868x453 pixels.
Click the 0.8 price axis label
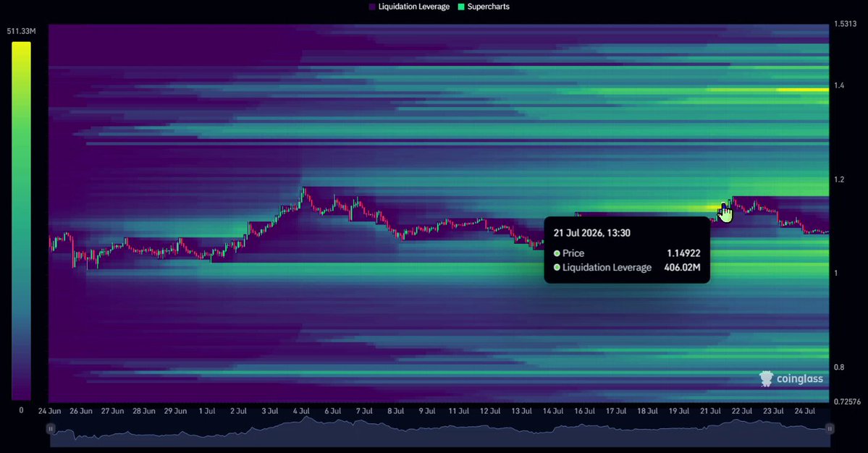pyautogui.click(x=839, y=368)
